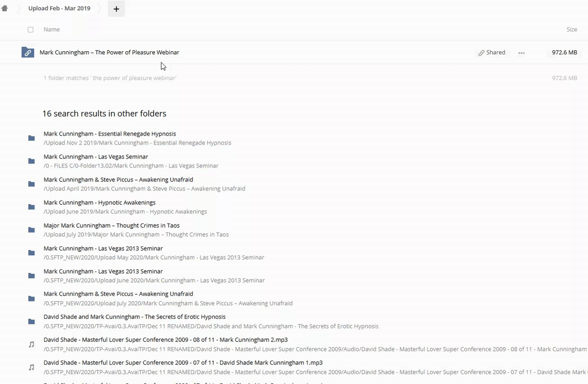Click audio icon for David Shade Mark Cunningham 1.mp3
Viewport: 588px width, 384px height.
pos(31,367)
